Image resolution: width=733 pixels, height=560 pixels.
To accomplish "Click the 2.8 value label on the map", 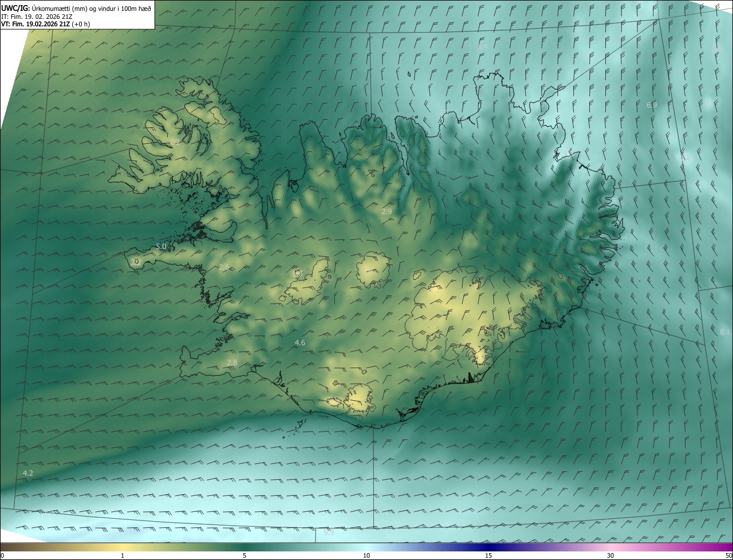I will [232, 362].
